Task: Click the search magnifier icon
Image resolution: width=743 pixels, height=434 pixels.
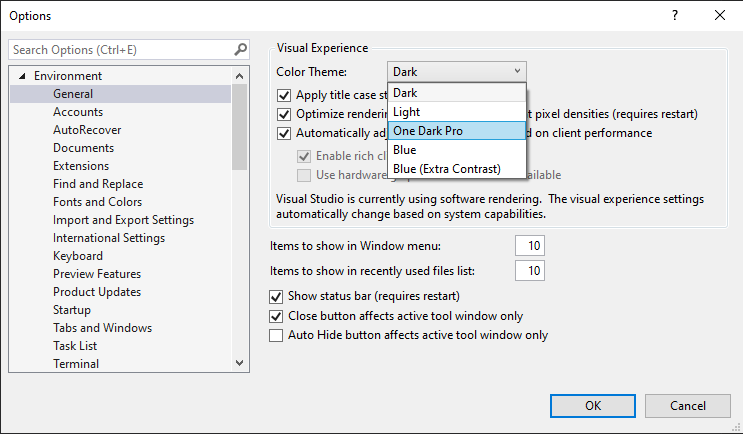Action: point(240,49)
